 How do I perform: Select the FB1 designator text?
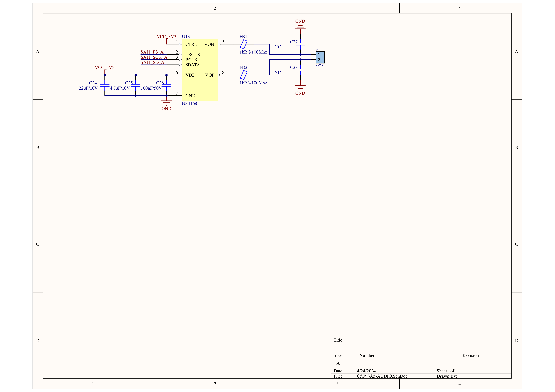pos(243,37)
